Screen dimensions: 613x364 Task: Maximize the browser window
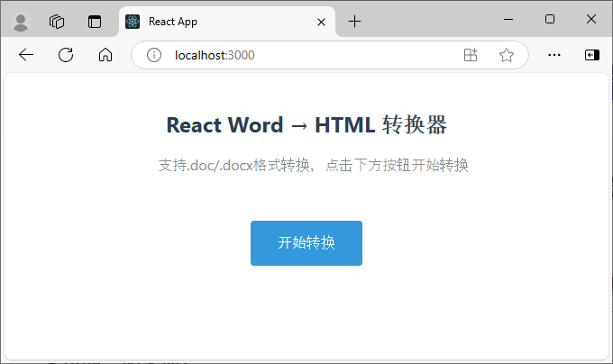click(550, 19)
